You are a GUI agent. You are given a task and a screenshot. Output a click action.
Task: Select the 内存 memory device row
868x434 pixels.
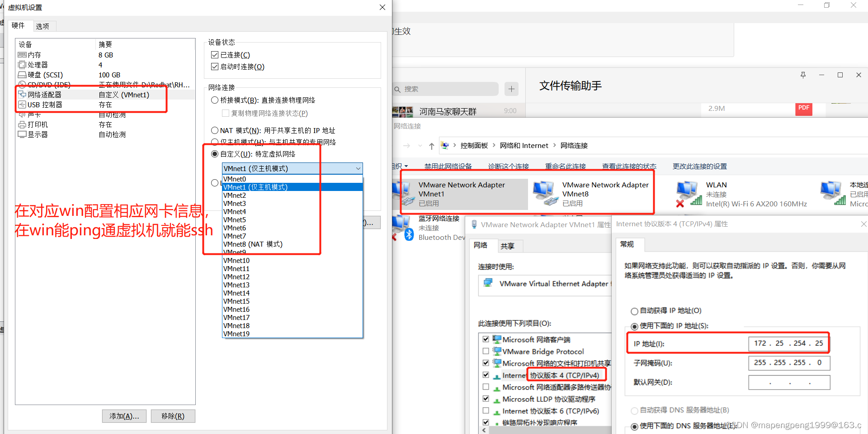[105, 55]
